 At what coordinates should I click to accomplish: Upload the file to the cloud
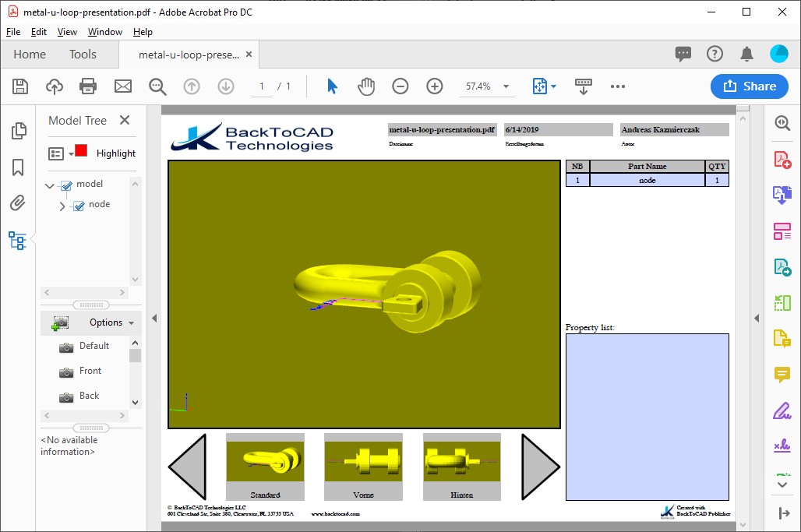(54, 86)
